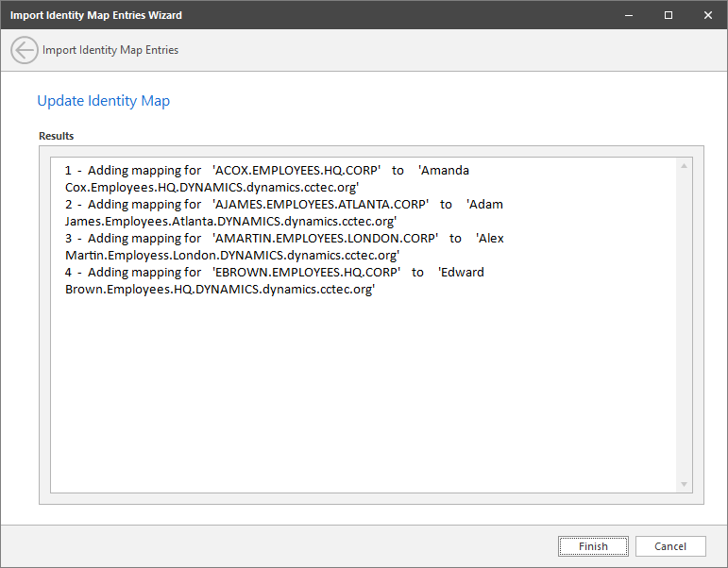Select the 'EBROWN.EMPLOYEES.HQ.CORP' result text
The height and width of the screenshot is (568, 728).
click(307, 272)
